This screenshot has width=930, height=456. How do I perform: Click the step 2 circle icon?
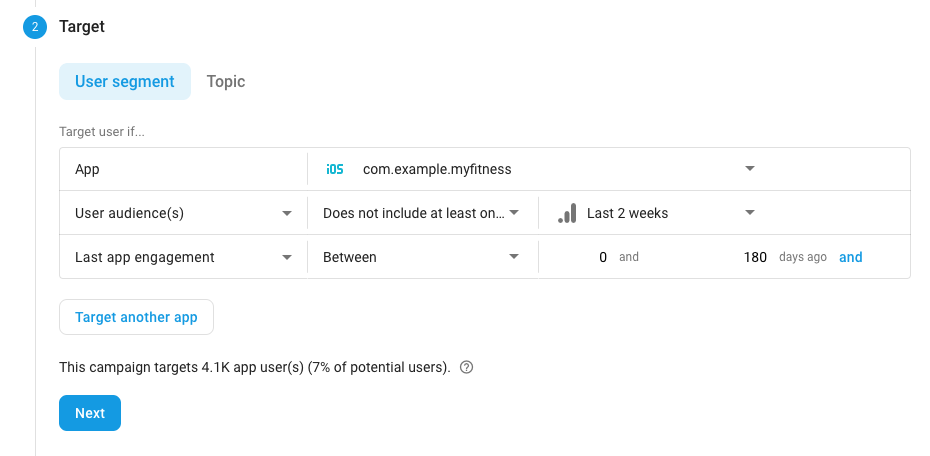pyautogui.click(x=34, y=27)
